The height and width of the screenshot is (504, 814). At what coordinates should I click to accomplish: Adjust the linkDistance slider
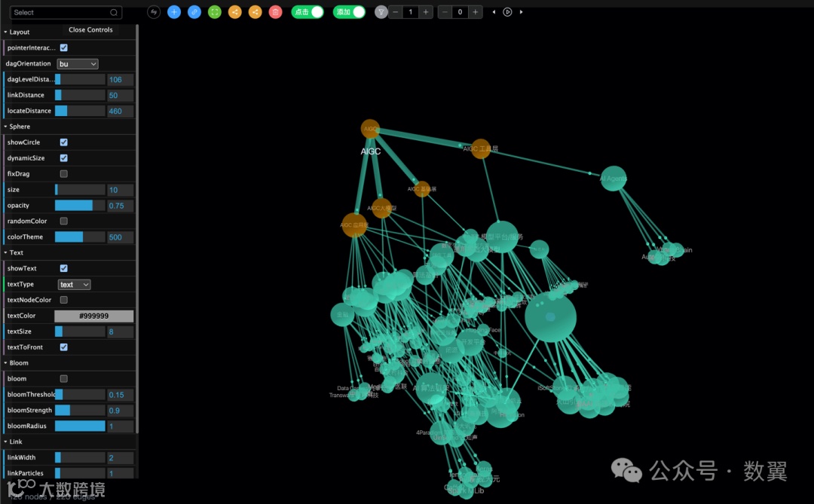80,96
